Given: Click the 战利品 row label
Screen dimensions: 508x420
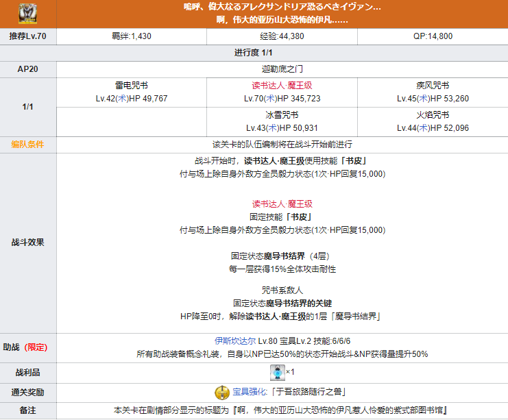Looking at the screenshot, I should [28, 373].
